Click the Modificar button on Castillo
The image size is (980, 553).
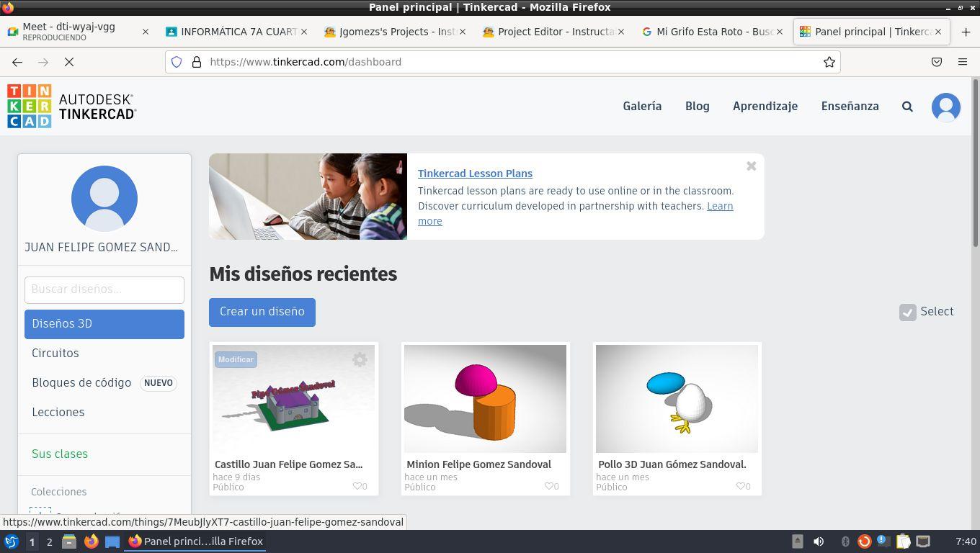click(236, 359)
